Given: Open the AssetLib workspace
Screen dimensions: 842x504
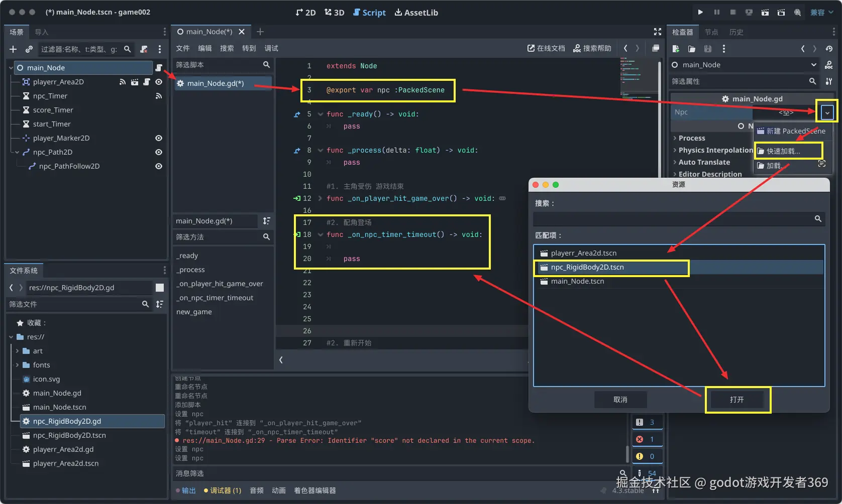Looking at the screenshot, I should click(x=416, y=13).
